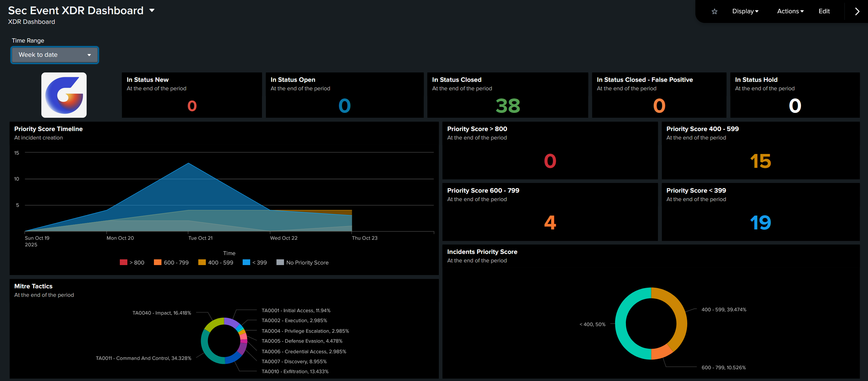868x381 pixels.
Task: Click the Tue Oct 21 peak on timeline
Action: (188, 164)
